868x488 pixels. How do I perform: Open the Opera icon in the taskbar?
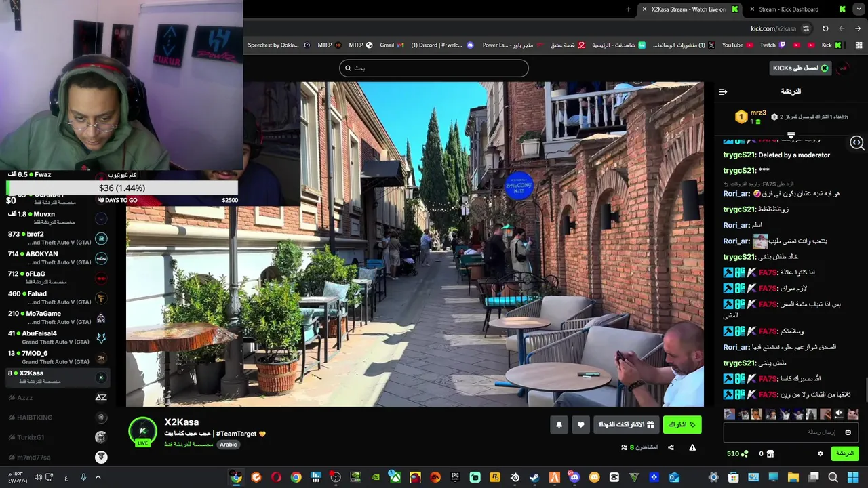[x=275, y=477]
